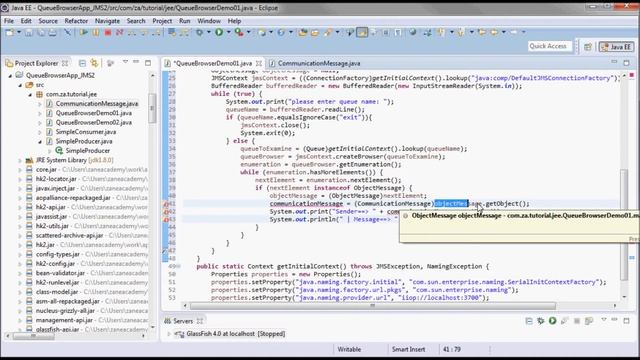The width and height of the screenshot is (640, 360).
Task: Collapse the src folder
Action: click(x=20, y=85)
